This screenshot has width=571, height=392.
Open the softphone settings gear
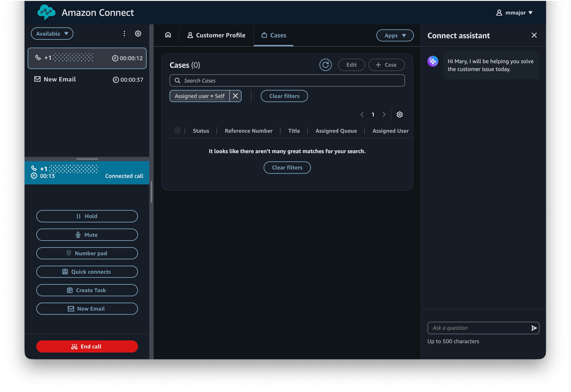point(138,33)
